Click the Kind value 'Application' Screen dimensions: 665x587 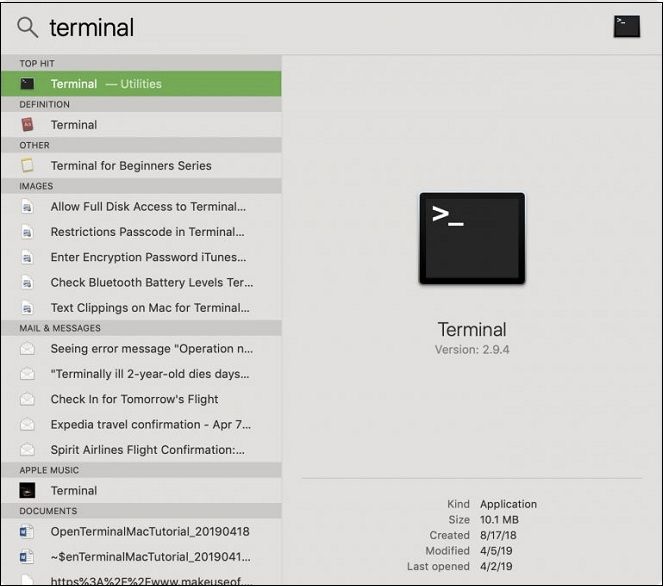pyautogui.click(x=509, y=504)
